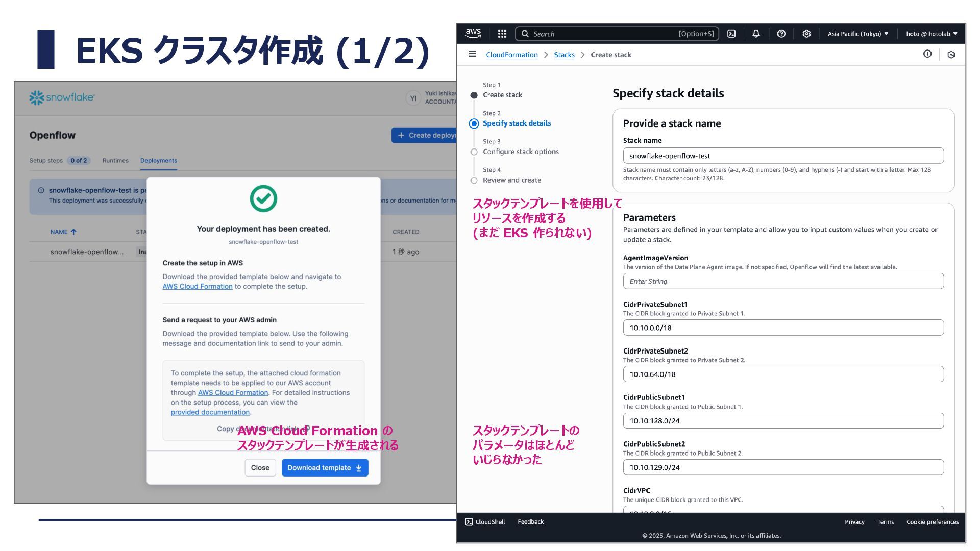Select Step 4 Review and create
Screen dimensions: 980x551
pyautogui.click(x=512, y=180)
